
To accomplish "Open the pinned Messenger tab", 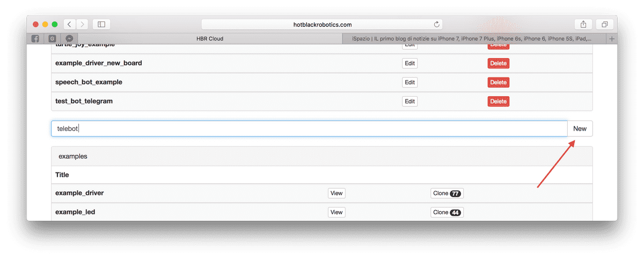I will pos(70,39).
